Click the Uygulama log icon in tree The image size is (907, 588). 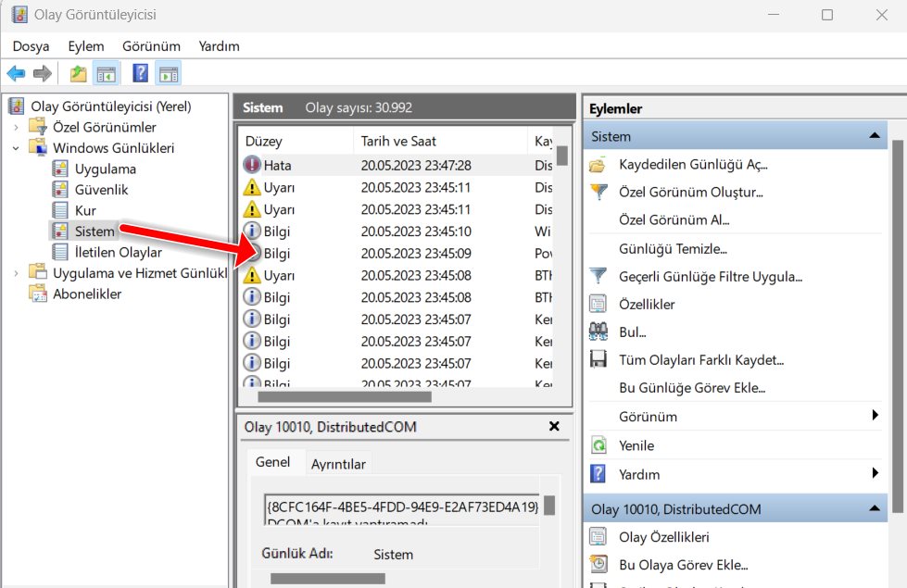pos(60,169)
